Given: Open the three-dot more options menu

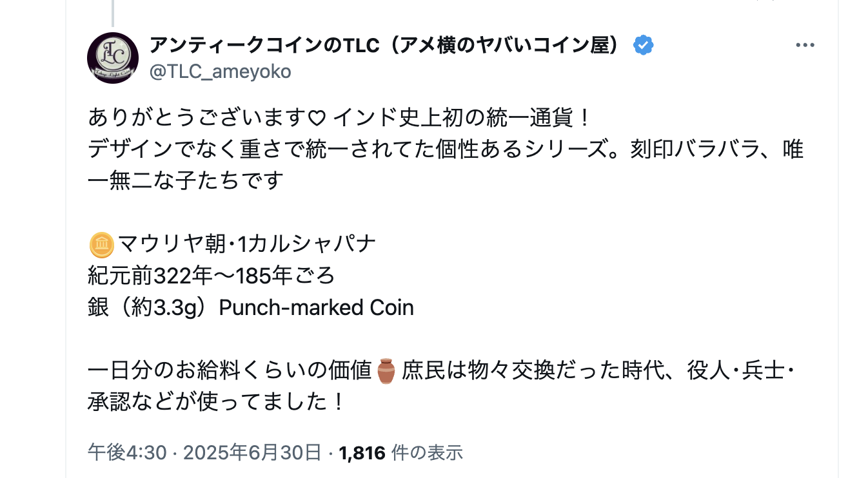Looking at the screenshot, I should click(x=805, y=46).
